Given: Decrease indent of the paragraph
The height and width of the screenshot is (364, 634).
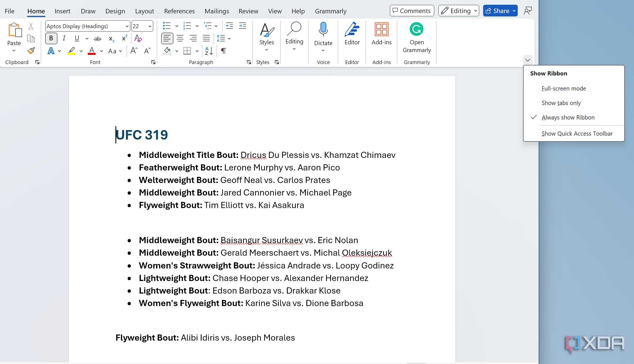Looking at the screenshot, I should [x=229, y=26].
